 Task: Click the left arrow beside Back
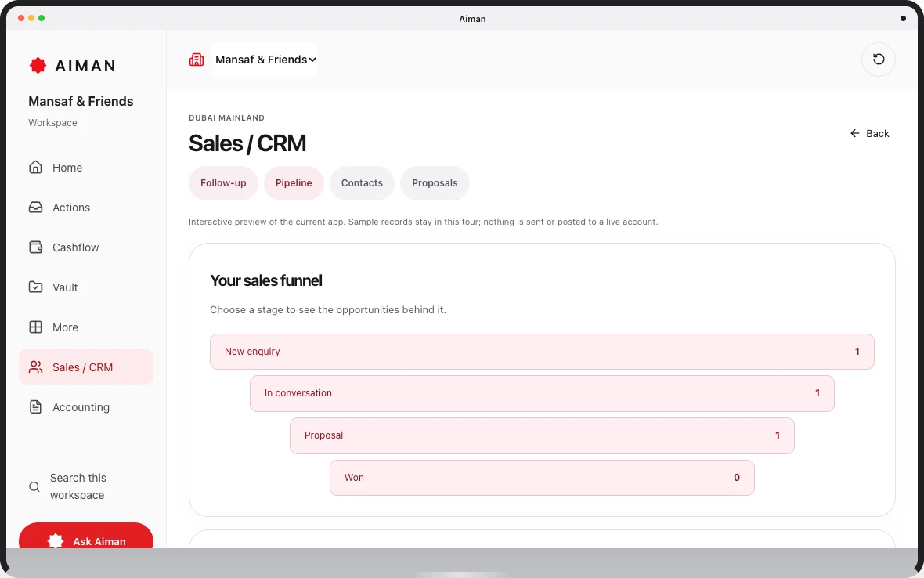pyautogui.click(x=854, y=133)
